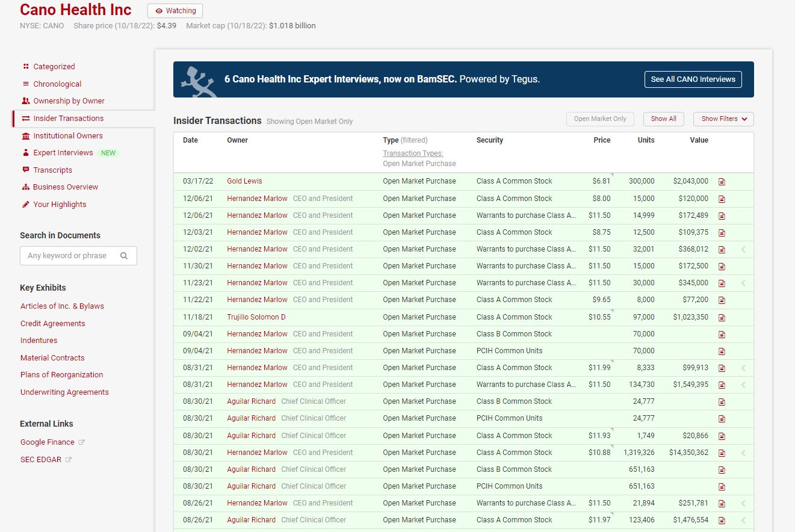Open document icon for $172,500 transaction
The width and height of the screenshot is (795, 532).
pyautogui.click(x=722, y=267)
